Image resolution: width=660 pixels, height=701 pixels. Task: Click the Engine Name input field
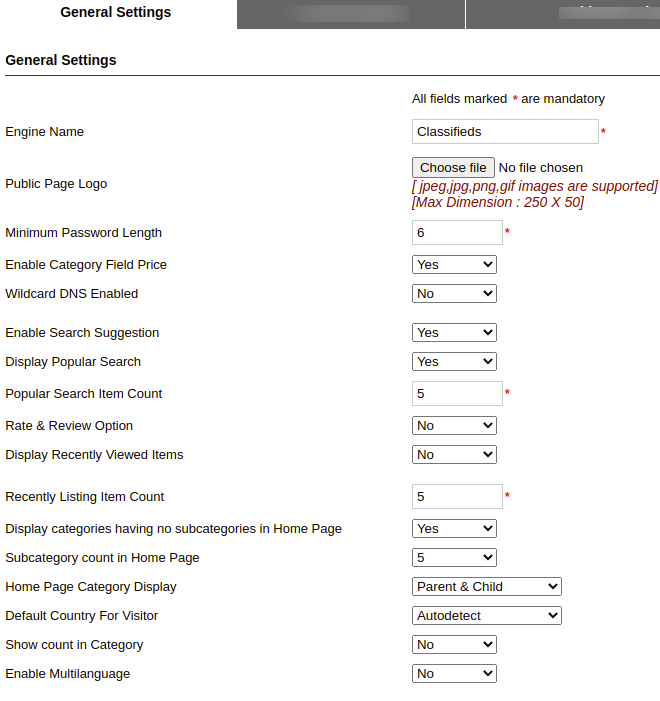pyautogui.click(x=505, y=131)
